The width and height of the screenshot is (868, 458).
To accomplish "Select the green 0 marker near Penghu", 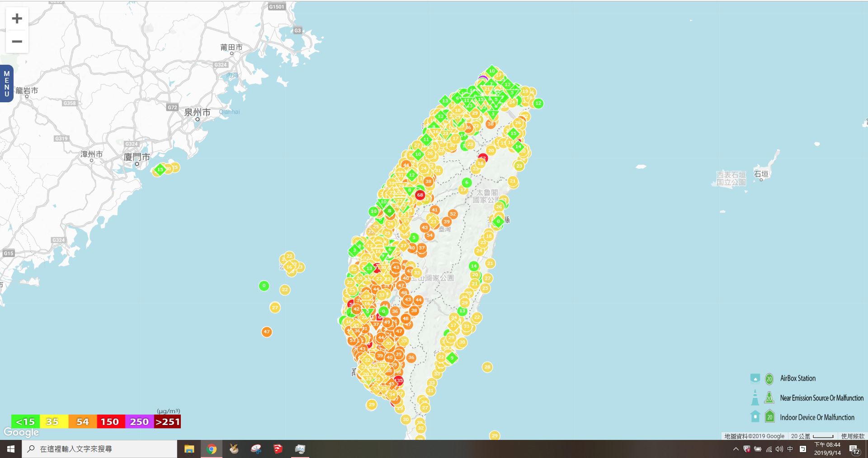I will point(264,286).
